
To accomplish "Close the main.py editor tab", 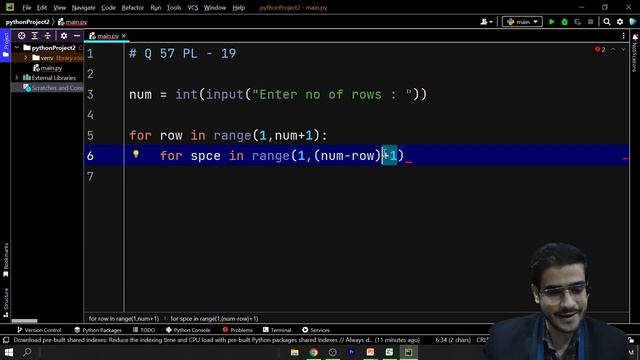I will (124, 36).
